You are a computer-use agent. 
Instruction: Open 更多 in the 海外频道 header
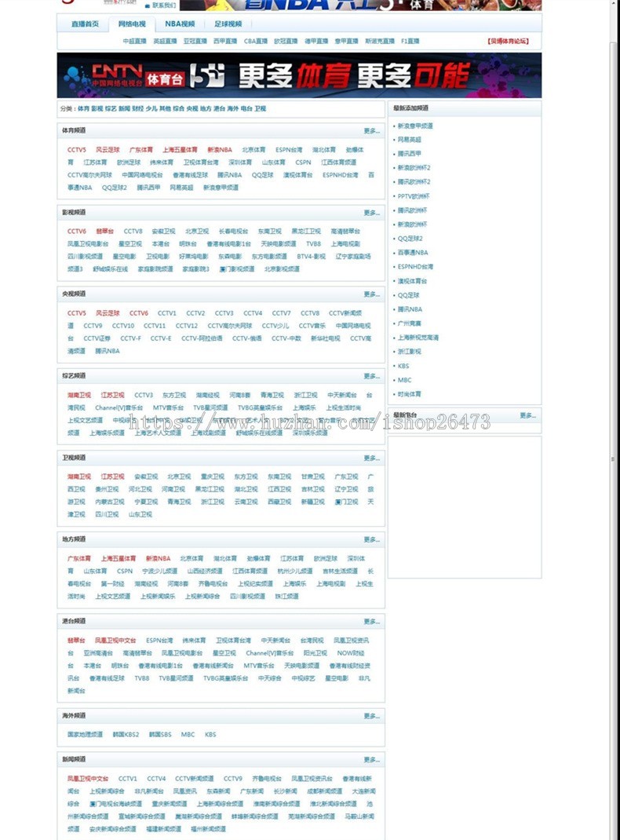371,716
